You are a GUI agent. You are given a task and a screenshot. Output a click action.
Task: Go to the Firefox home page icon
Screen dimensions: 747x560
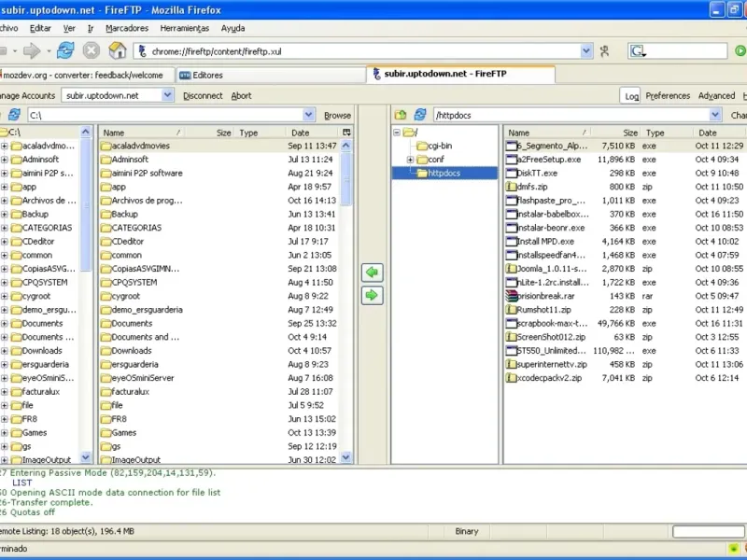pyautogui.click(x=117, y=50)
